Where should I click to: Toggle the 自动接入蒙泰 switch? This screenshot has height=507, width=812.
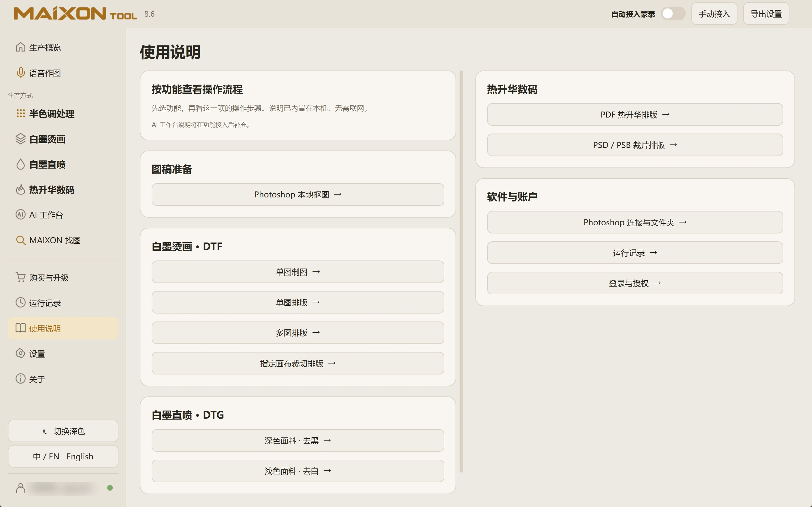(673, 14)
